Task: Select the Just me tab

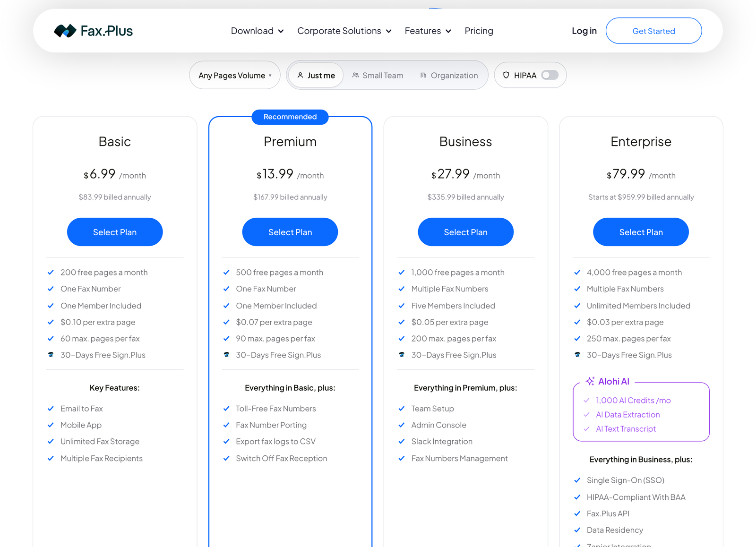Action: pos(316,75)
